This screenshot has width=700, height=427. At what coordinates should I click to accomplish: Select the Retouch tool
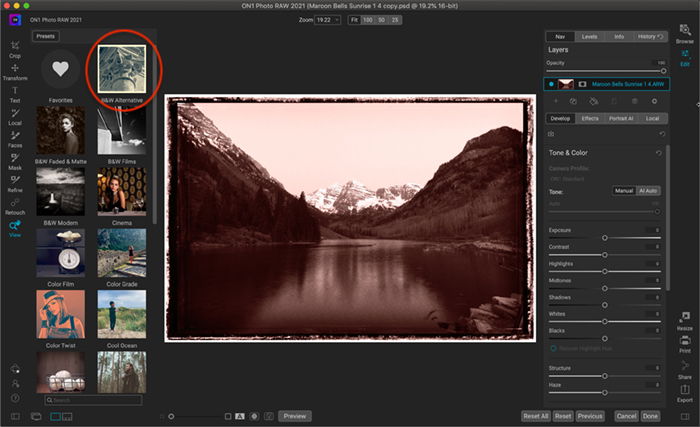click(x=15, y=205)
